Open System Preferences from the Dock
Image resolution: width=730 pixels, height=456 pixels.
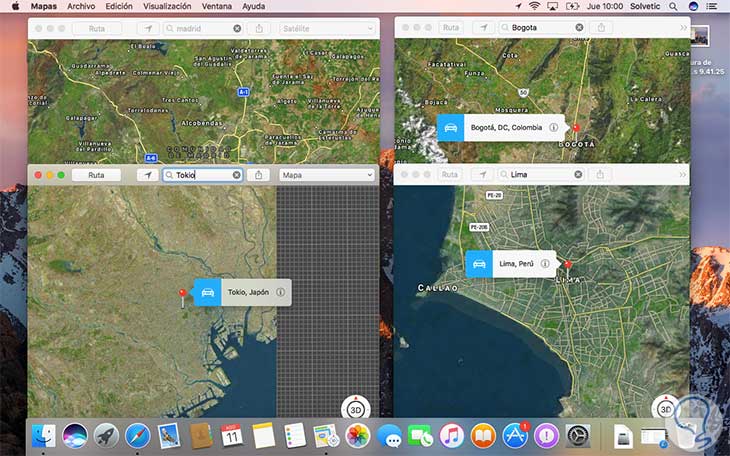pyautogui.click(x=578, y=436)
